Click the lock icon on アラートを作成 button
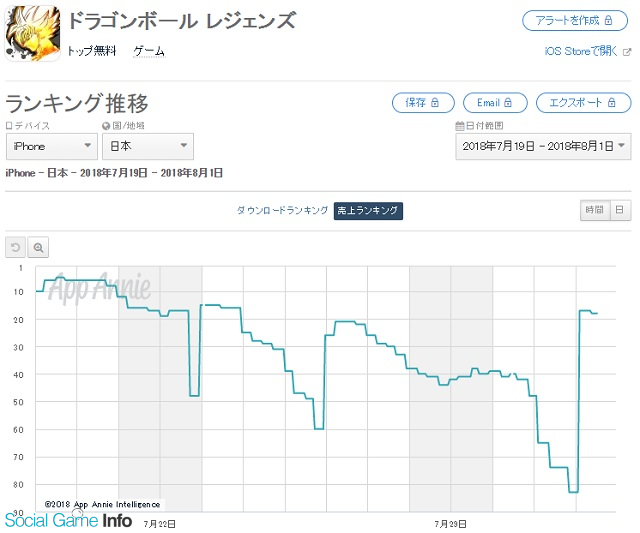 tap(608, 20)
